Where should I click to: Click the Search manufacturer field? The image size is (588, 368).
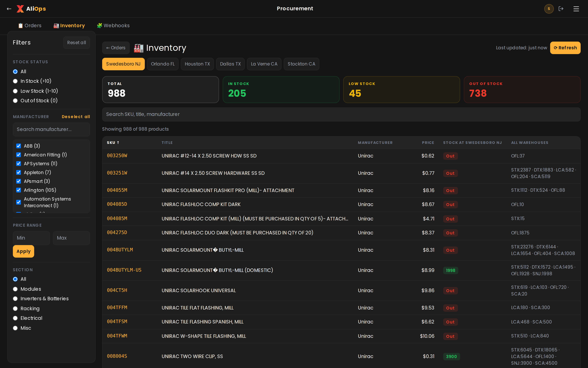tap(51, 129)
